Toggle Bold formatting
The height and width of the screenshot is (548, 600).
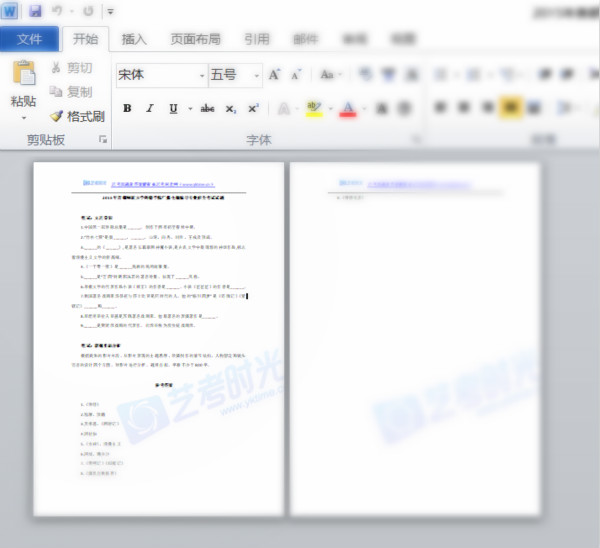[127, 108]
